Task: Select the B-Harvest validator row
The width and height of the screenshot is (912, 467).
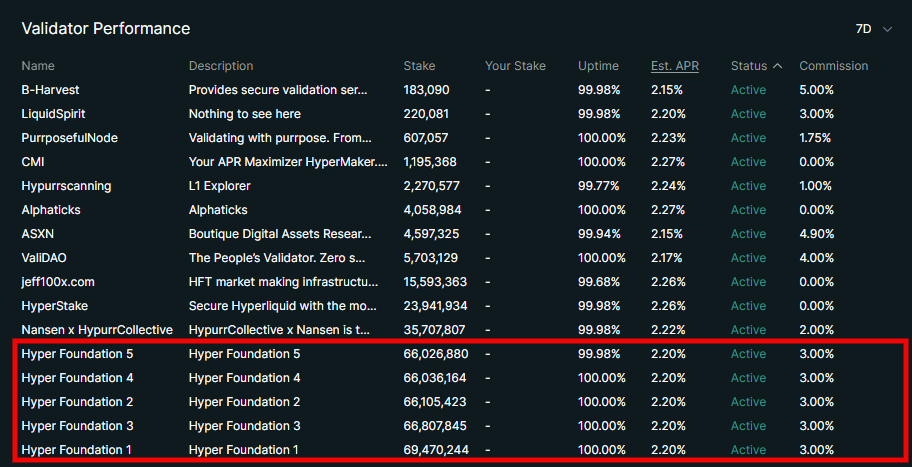Action: (x=49, y=90)
